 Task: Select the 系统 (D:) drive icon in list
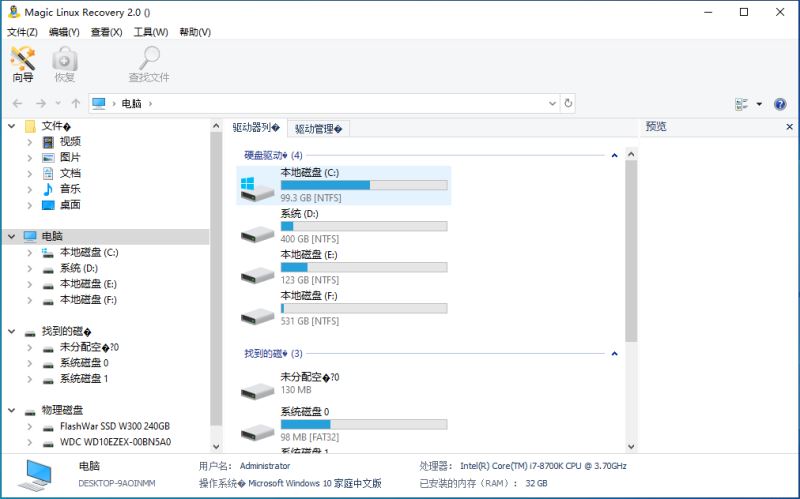click(257, 234)
